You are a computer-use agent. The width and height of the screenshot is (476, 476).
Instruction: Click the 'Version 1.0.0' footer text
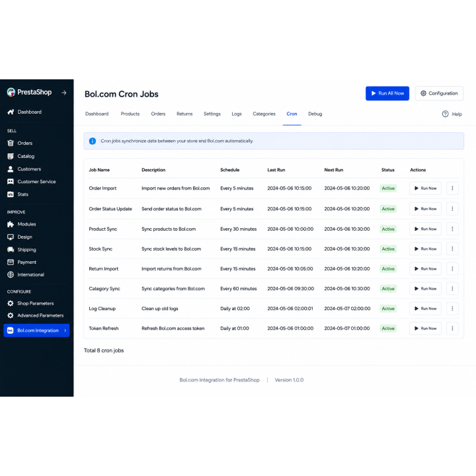coord(289,380)
